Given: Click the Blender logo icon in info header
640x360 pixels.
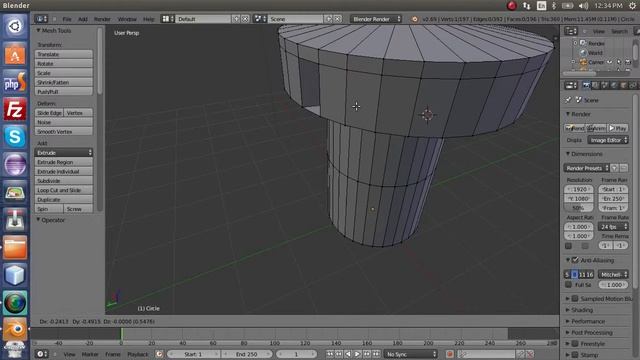Looking at the screenshot, I should (415, 19).
